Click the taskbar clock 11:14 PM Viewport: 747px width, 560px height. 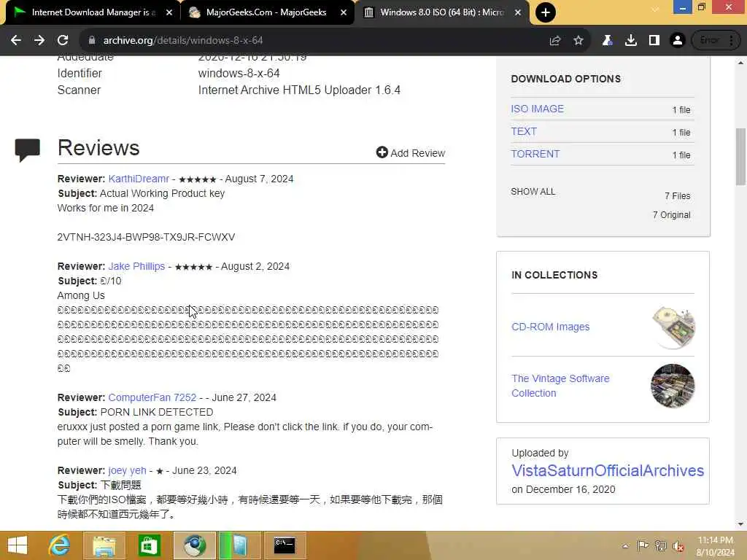click(715, 546)
